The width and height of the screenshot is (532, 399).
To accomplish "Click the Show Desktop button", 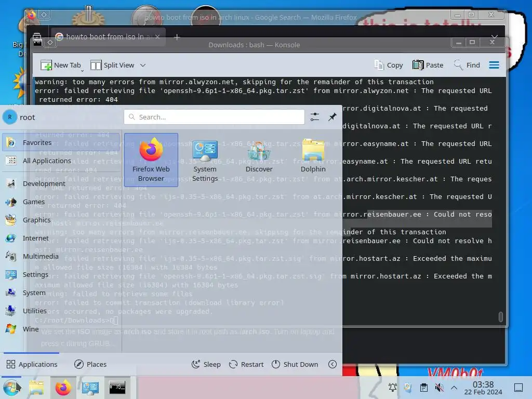I will [518, 388].
